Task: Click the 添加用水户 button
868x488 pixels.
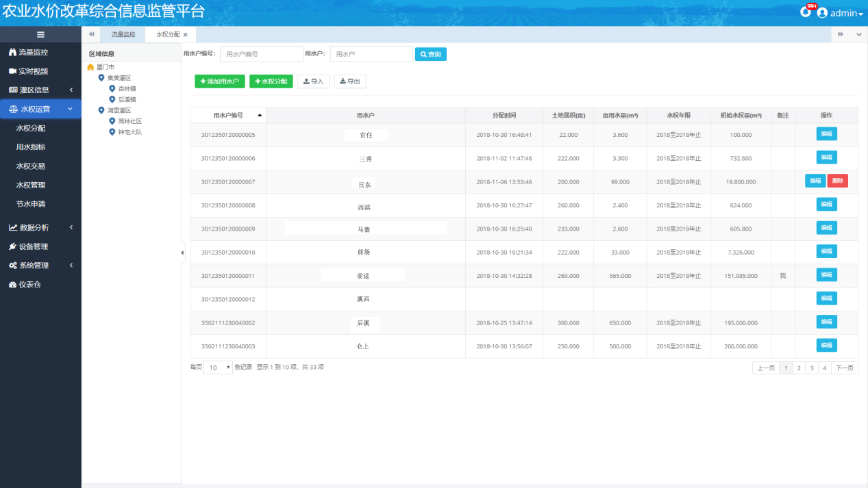Action: (220, 81)
